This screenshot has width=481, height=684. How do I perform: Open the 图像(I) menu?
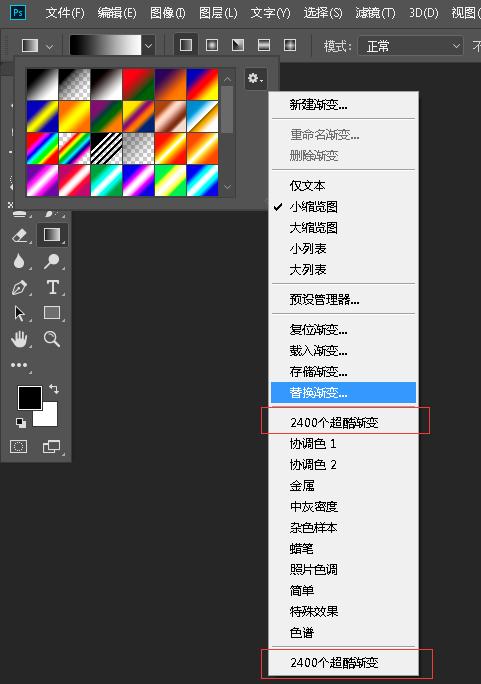click(x=167, y=13)
